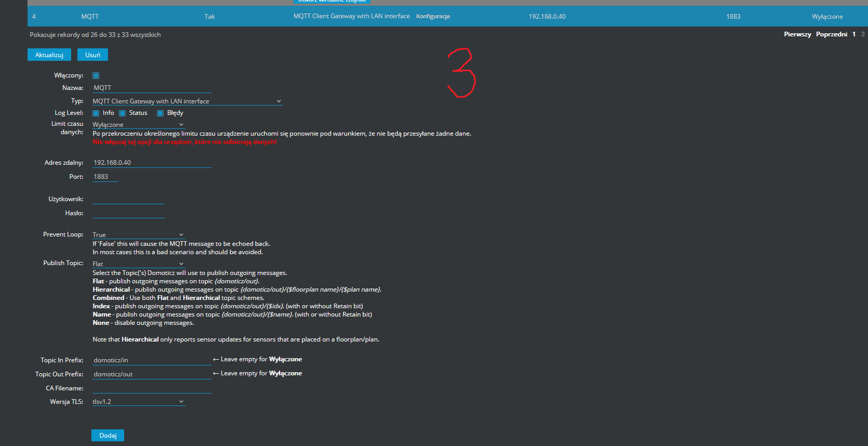The height and width of the screenshot is (446, 868).
Task: Open the Prevent Loop dropdown
Action: click(138, 234)
